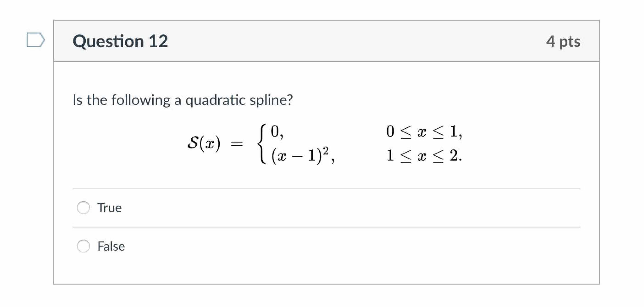
Task: Click the first piecewise value 0
Action: (x=275, y=131)
